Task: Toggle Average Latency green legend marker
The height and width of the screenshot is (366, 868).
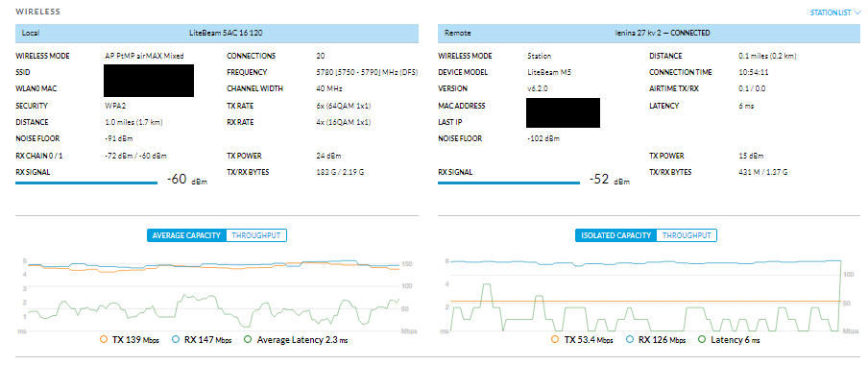Action: (248, 339)
